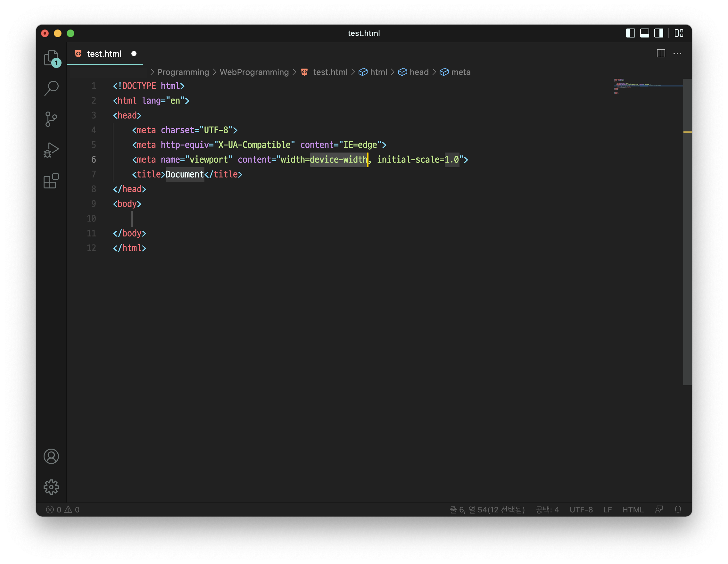Image resolution: width=728 pixels, height=564 pixels.
Task: Open the Source Control view
Action: pos(51,119)
